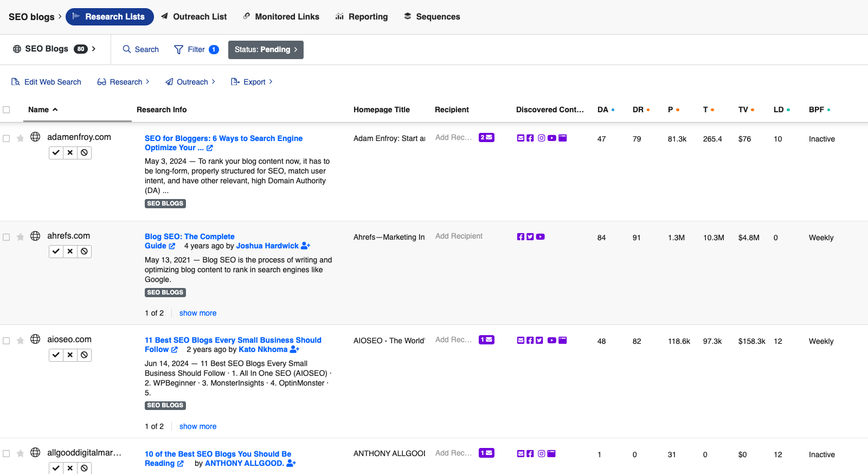This screenshot has height=474, width=868.
Task: Click the reject X icon for ahrefs.com
Action: point(70,252)
